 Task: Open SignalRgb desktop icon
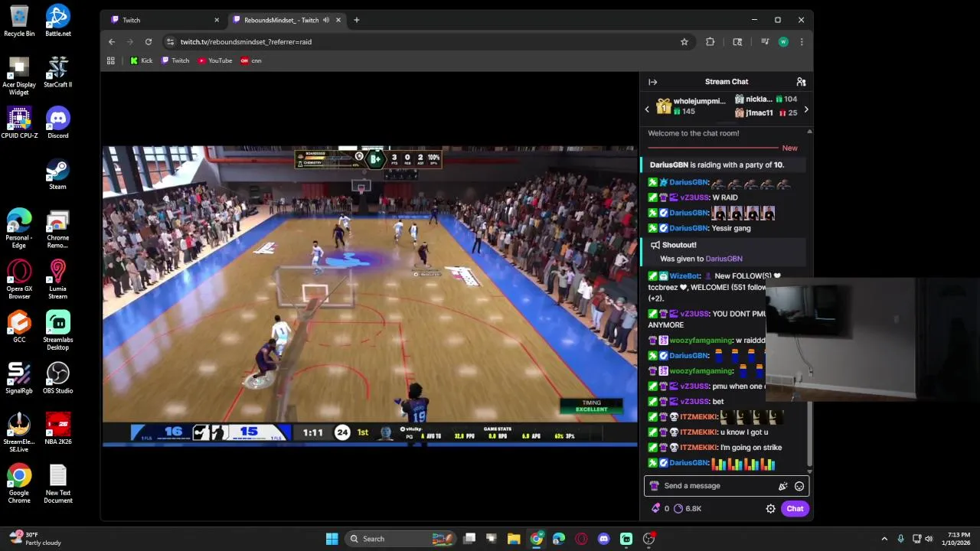(x=19, y=378)
